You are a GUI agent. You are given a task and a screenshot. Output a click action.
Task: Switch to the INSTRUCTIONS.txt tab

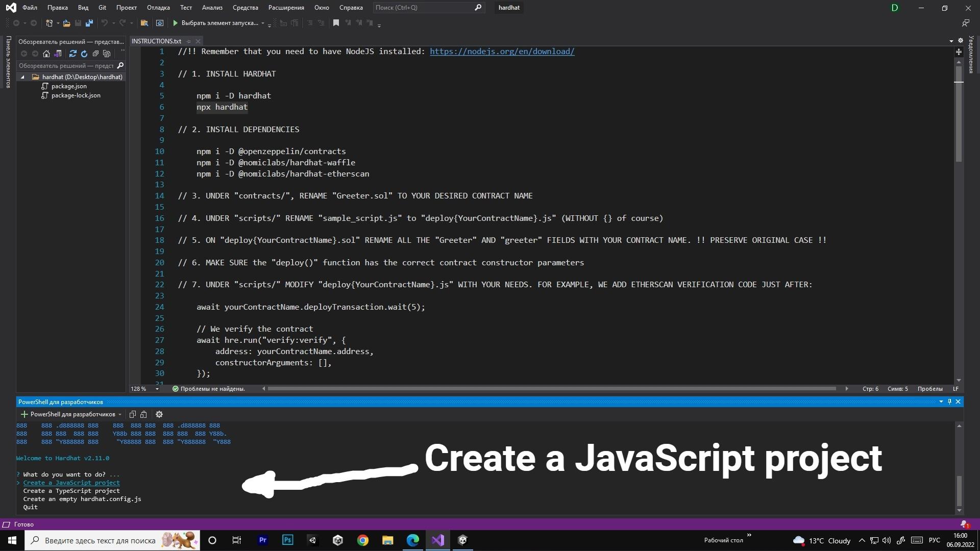(x=156, y=41)
